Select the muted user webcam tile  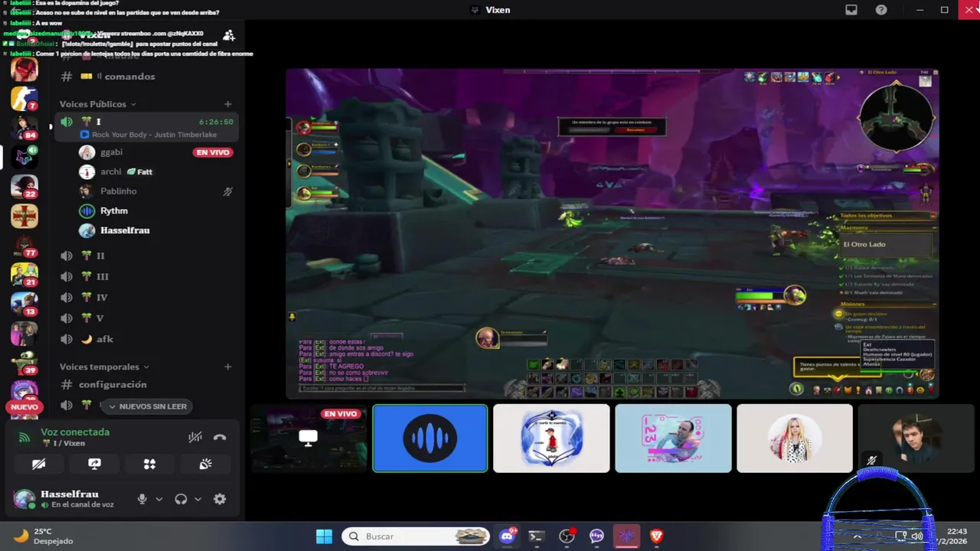916,439
